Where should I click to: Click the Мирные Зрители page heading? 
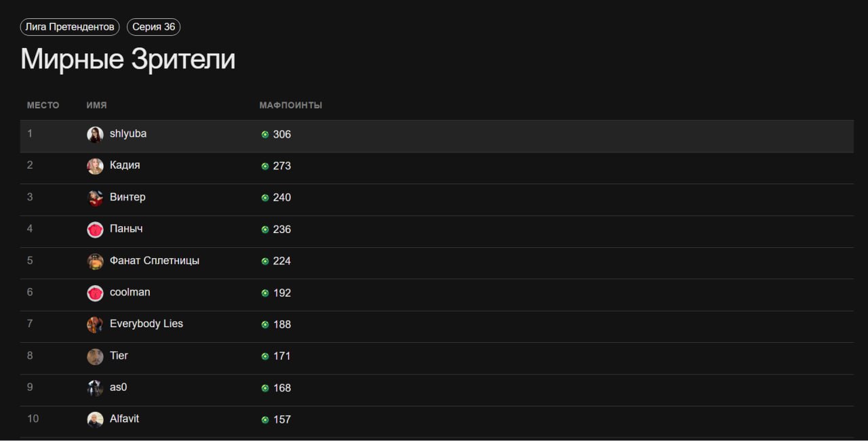pos(127,60)
